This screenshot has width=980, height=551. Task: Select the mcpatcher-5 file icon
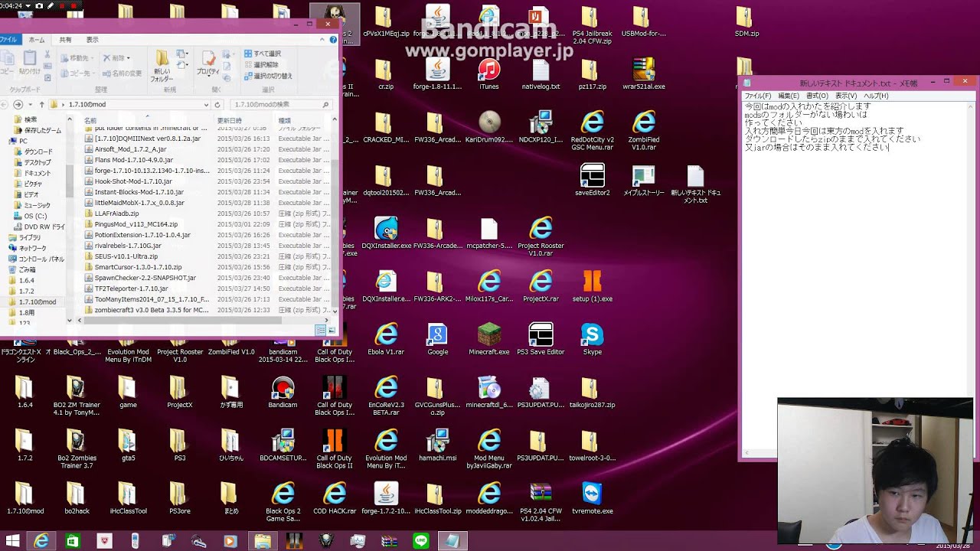[x=488, y=233]
